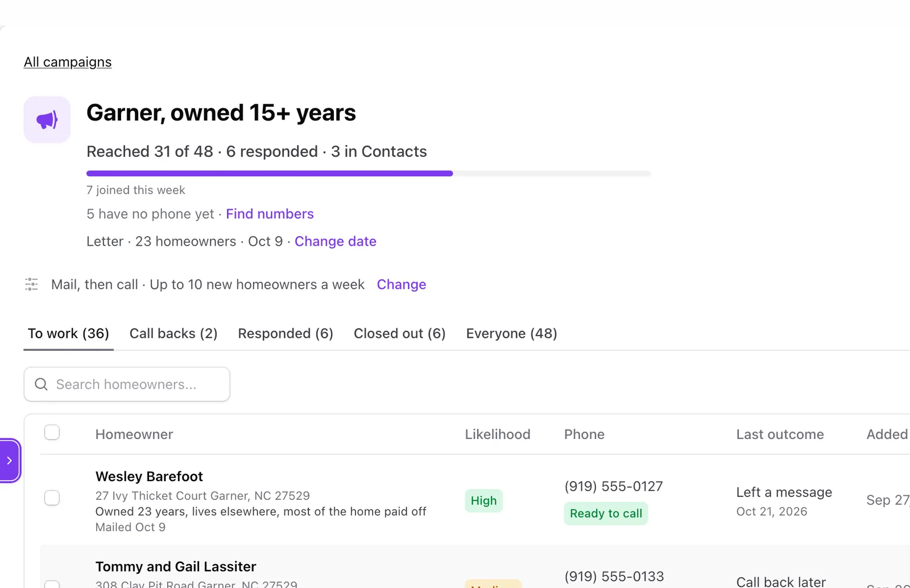This screenshot has width=910, height=588.
Task: Focus the Search homeowners field
Action: point(127,384)
